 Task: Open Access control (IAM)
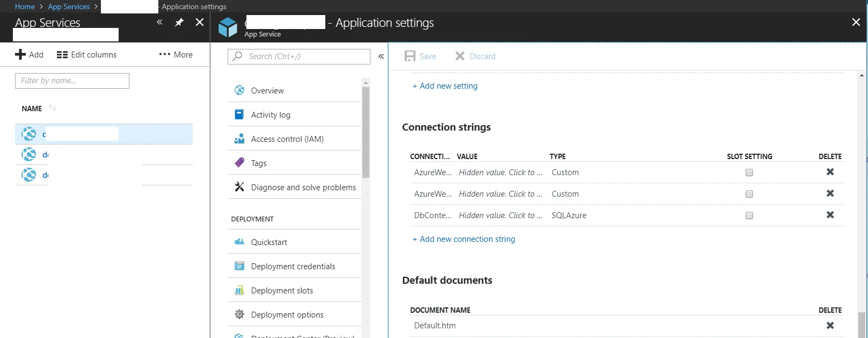pyautogui.click(x=287, y=139)
